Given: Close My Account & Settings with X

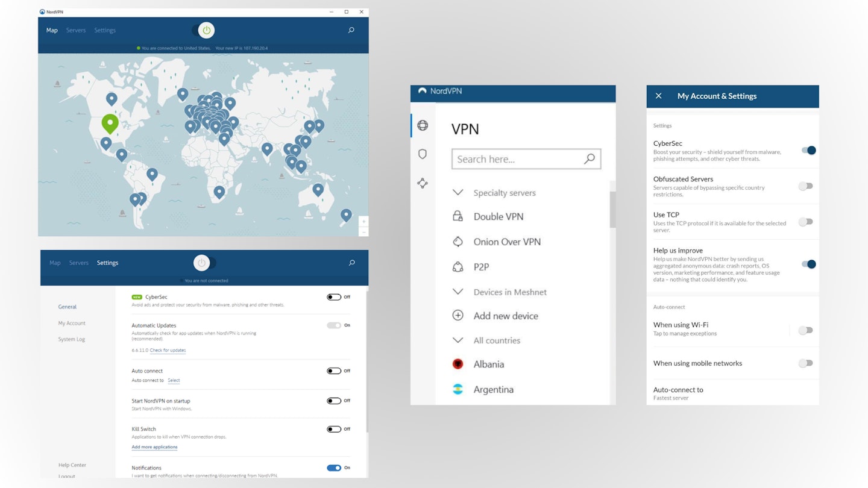Looking at the screenshot, I should click(x=658, y=96).
